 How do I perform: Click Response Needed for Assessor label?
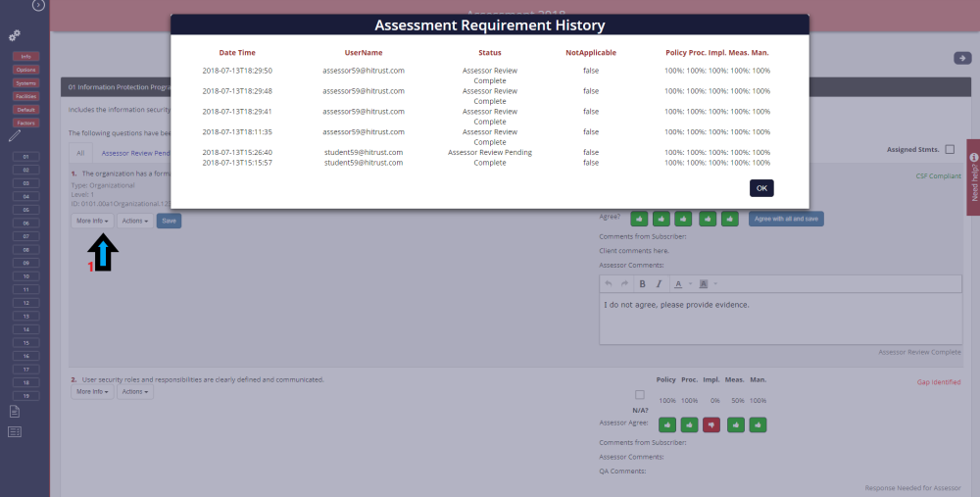[912, 487]
